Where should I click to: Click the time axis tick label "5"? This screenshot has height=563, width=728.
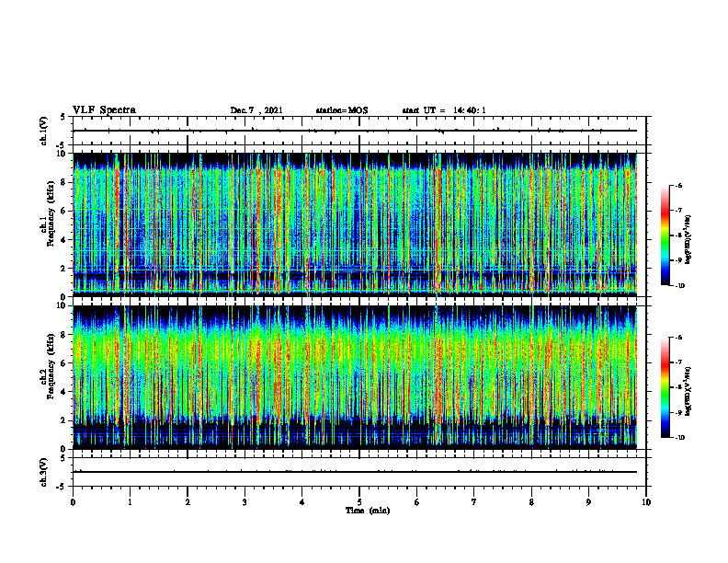tap(359, 502)
